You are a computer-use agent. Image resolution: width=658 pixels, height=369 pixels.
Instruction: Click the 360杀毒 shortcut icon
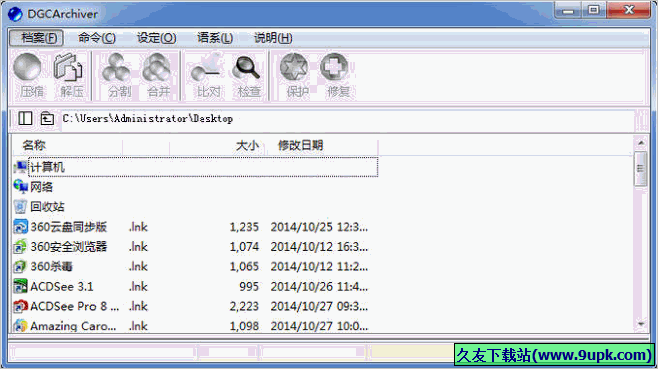[x=20, y=266]
